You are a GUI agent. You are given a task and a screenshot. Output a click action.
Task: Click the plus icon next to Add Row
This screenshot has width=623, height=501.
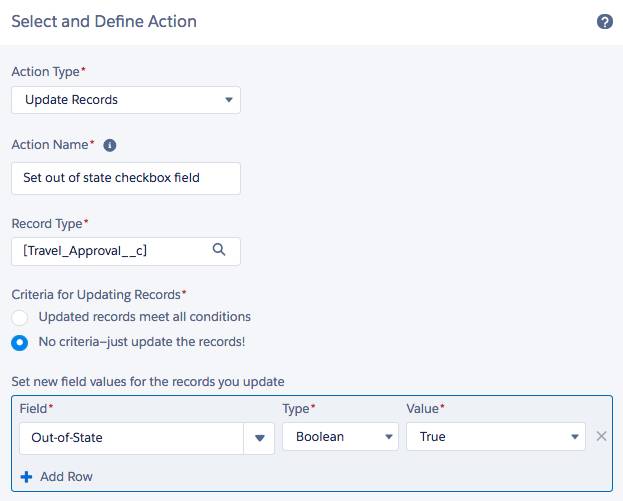click(x=27, y=476)
